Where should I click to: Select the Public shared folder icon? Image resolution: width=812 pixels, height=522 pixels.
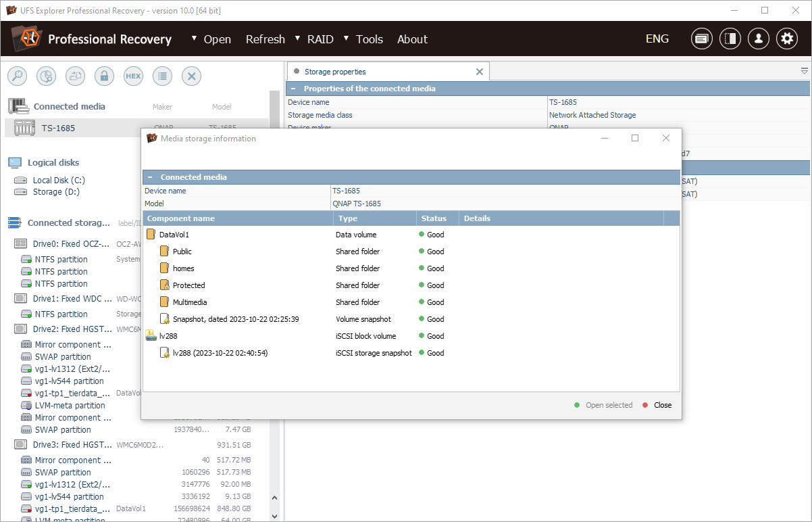click(x=164, y=252)
